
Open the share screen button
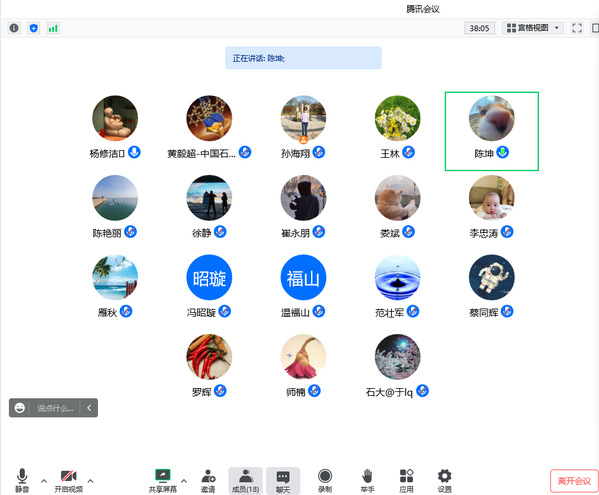click(x=163, y=480)
